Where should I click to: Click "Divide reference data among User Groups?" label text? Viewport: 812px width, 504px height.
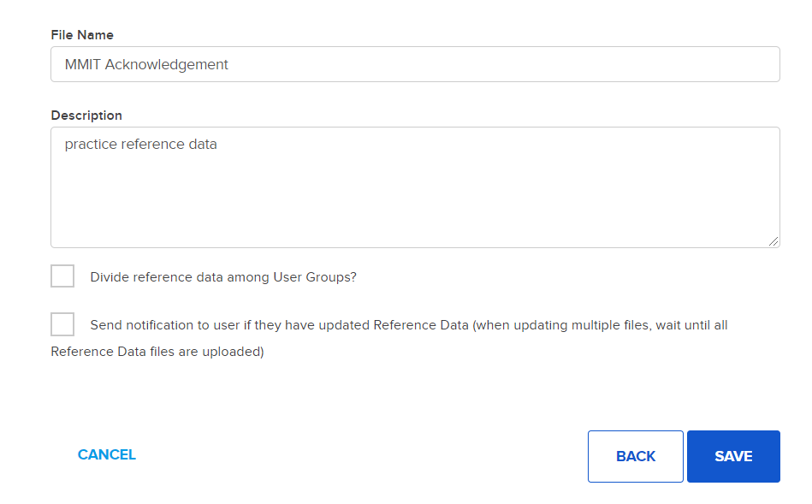point(222,277)
